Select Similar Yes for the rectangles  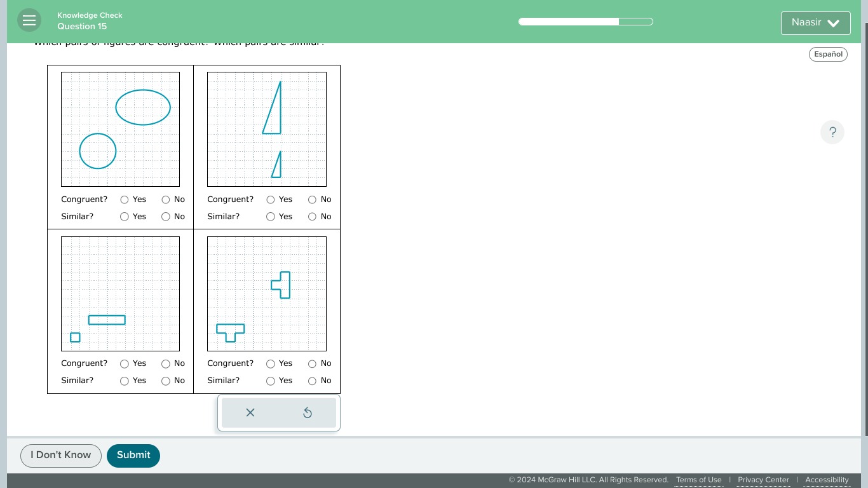125,381
